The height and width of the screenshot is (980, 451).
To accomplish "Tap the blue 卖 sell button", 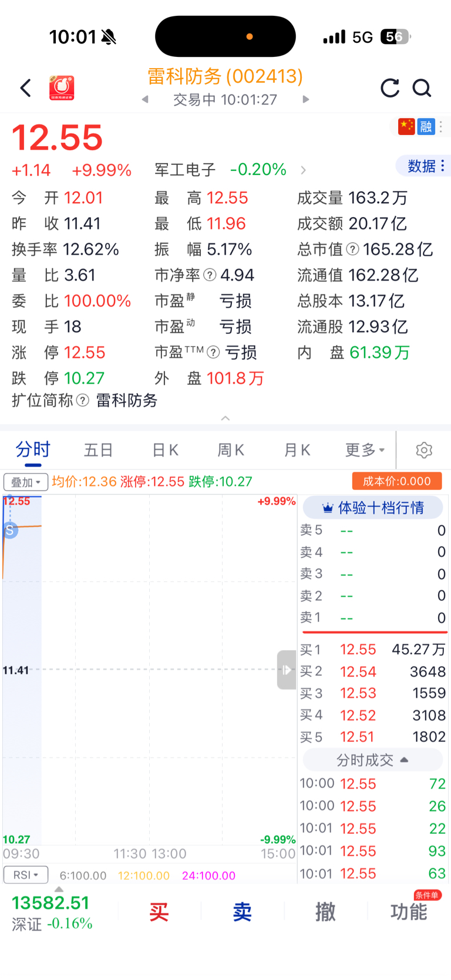I will click(x=242, y=912).
